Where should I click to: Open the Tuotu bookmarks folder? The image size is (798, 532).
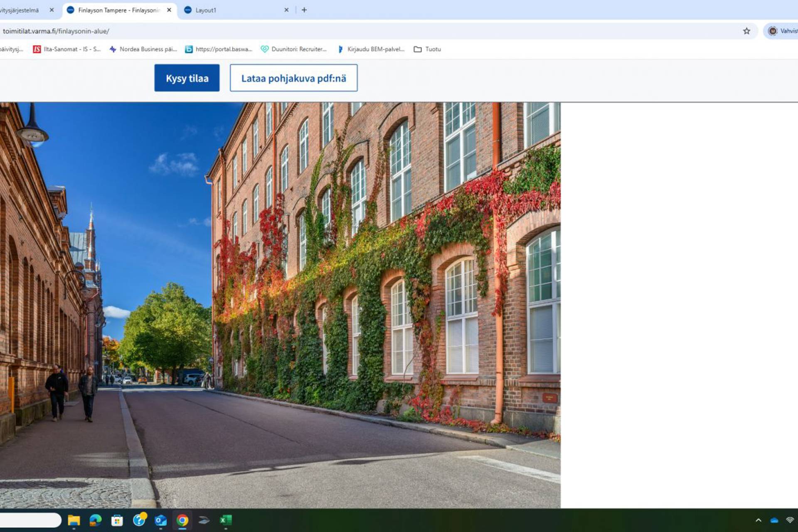[427, 49]
